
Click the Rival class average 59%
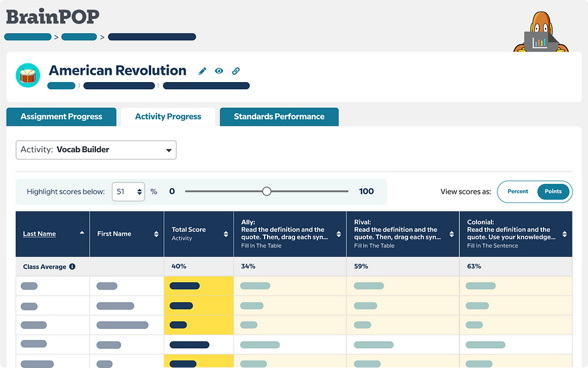point(361,267)
